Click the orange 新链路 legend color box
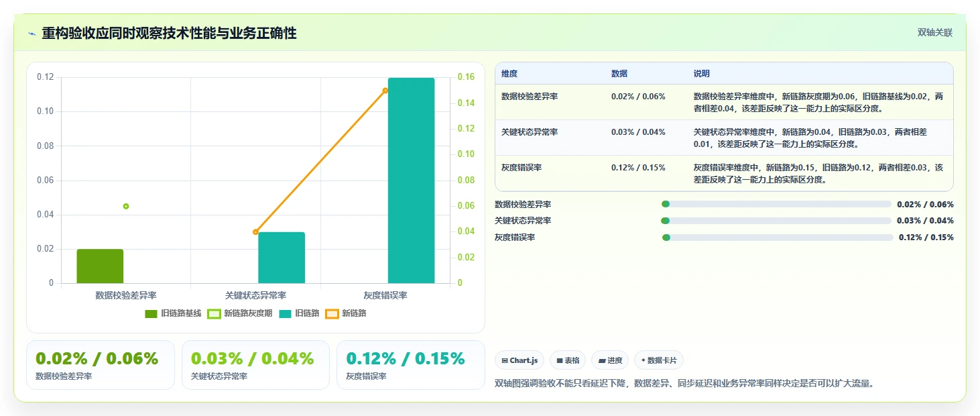Screen dimensions: 980x416 point(332,313)
